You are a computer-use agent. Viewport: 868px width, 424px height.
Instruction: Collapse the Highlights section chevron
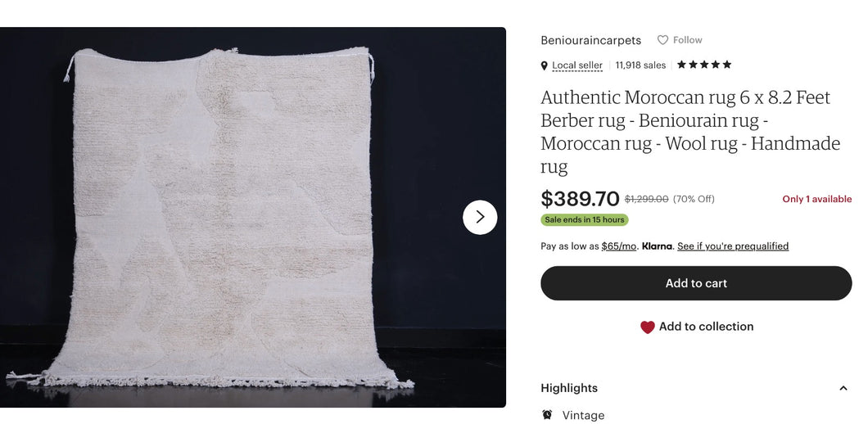(x=843, y=388)
